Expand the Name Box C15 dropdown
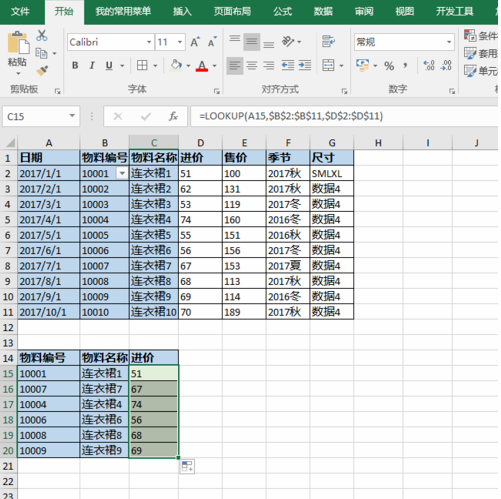This screenshot has width=501, height=499. [x=72, y=116]
